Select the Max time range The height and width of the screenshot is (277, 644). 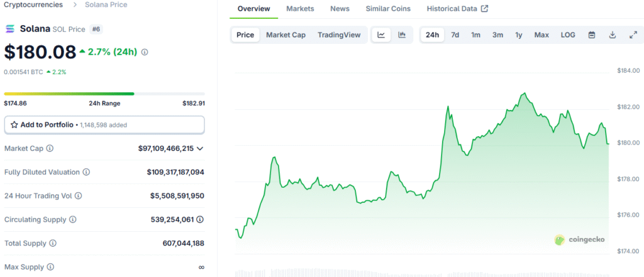(x=541, y=35)
